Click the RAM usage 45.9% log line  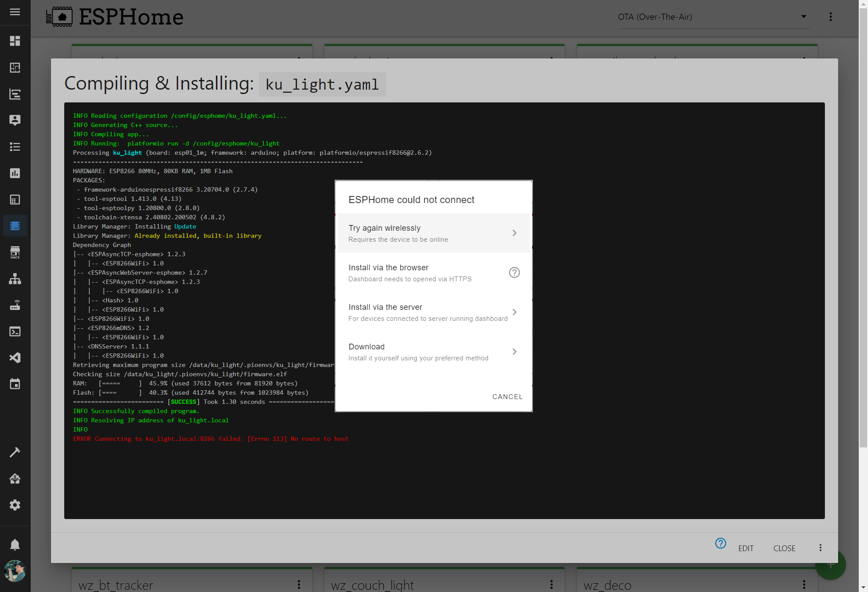point(185,383)
